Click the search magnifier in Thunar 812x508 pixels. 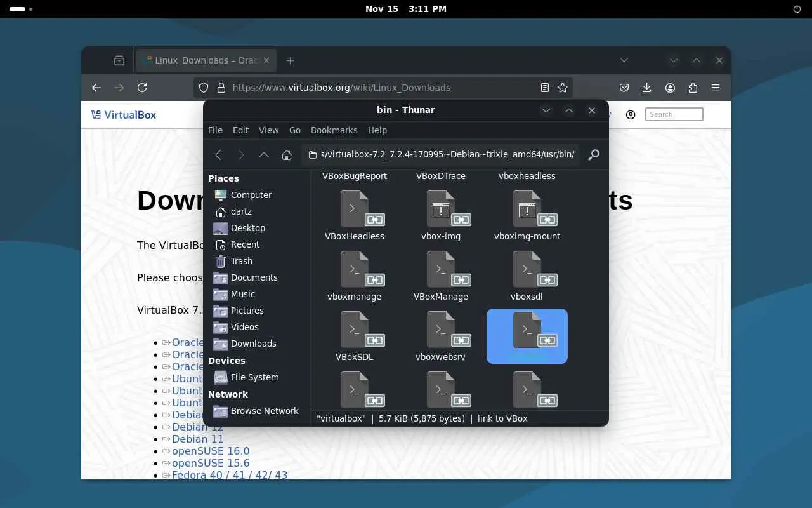(x=594, y=155)
